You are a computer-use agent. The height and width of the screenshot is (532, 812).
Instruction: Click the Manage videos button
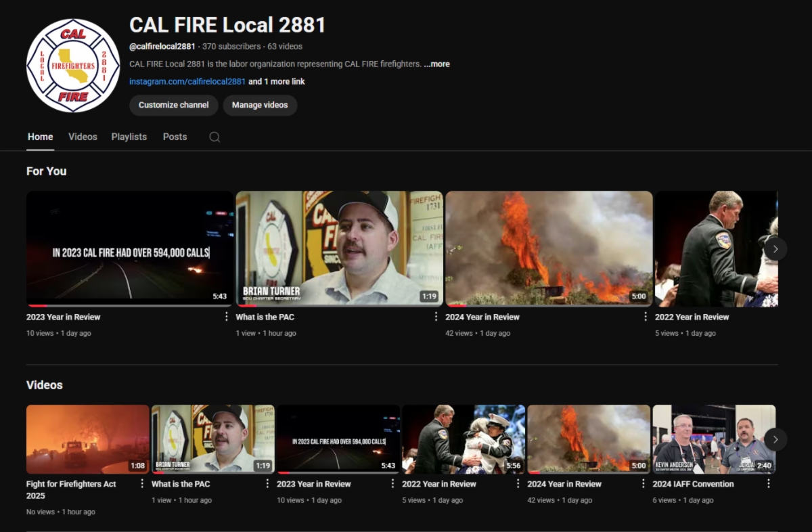click(x=260, y=105)
